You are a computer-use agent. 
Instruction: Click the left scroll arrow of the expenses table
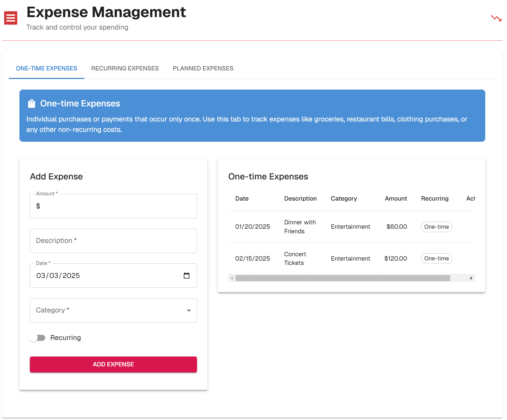pos(231,278)
